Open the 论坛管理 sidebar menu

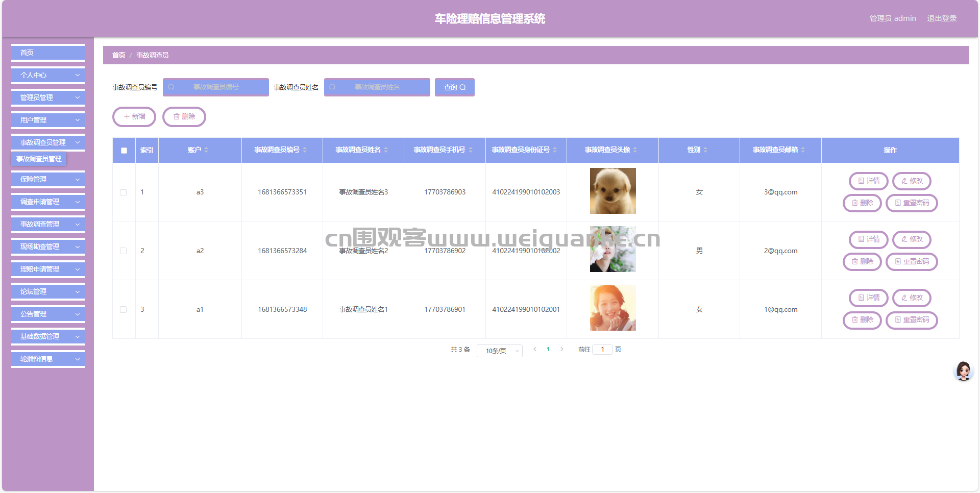point(48,291)
